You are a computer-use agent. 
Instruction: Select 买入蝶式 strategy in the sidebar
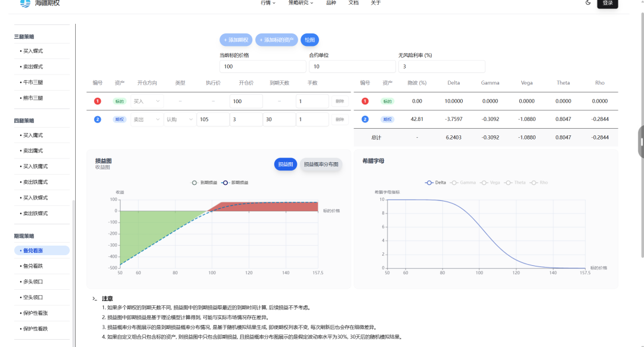(33, 51)
